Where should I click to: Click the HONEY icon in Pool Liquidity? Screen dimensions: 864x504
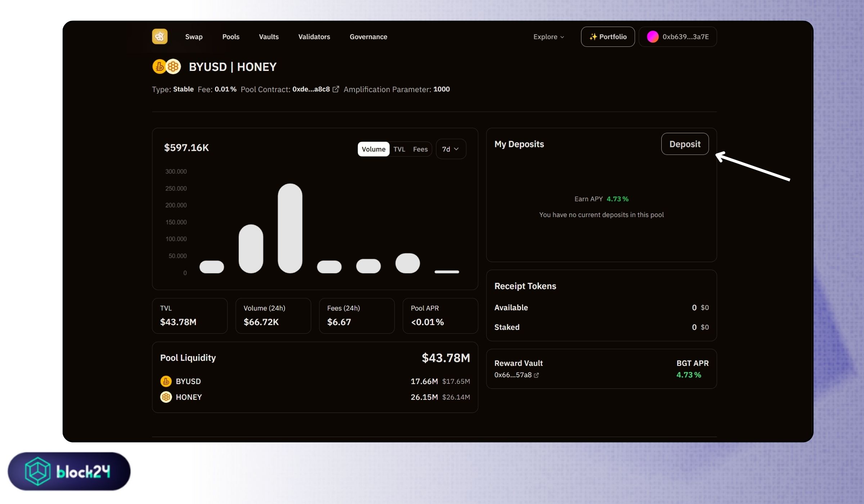click(166, 397)
